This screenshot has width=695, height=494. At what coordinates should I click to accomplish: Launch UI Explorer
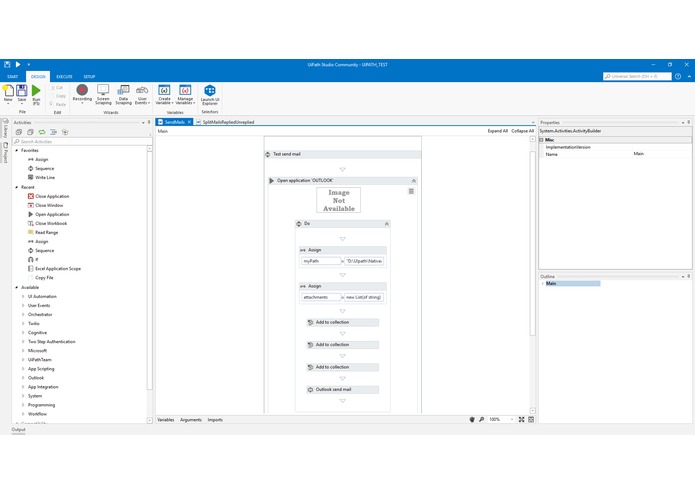210,90
